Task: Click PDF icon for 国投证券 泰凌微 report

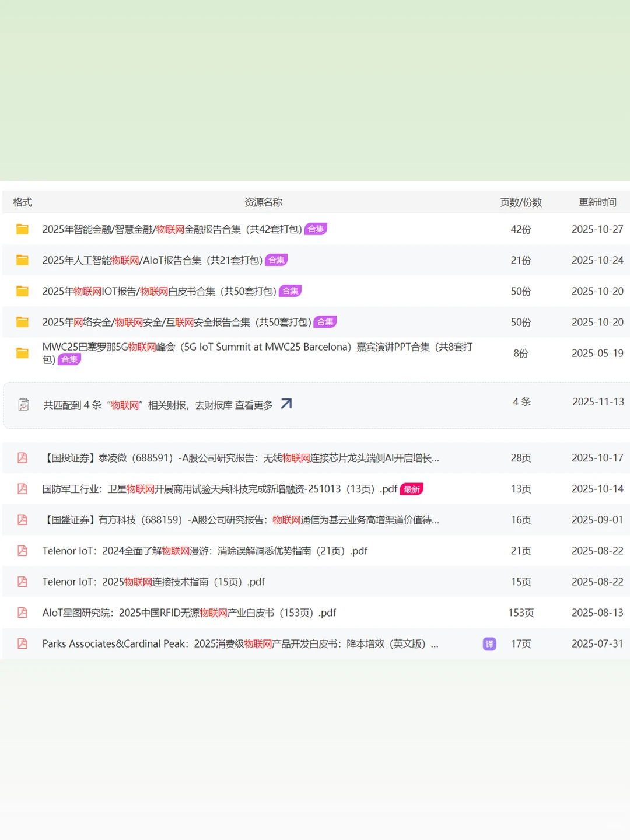Action: pos(22,458)
